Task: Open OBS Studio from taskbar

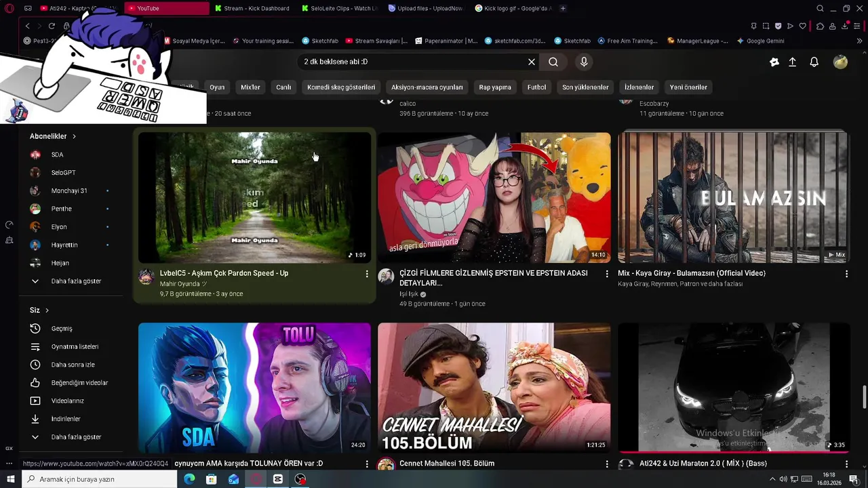Action: [300, 479]
